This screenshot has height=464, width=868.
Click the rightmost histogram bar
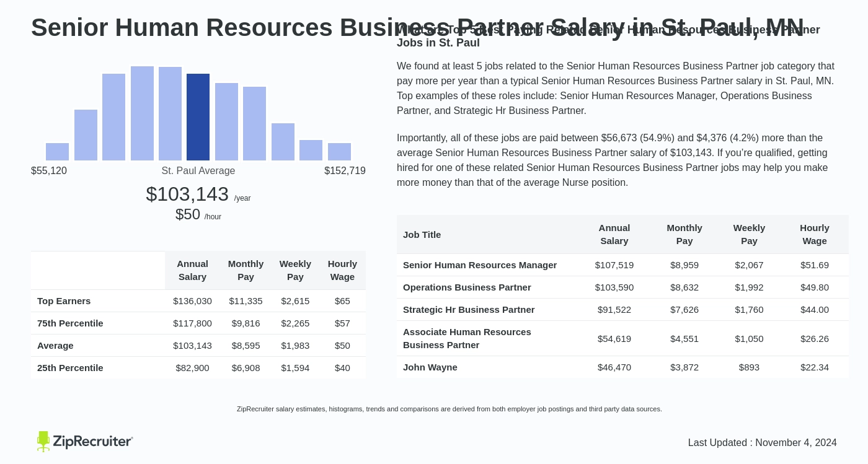tap(339, 152)
